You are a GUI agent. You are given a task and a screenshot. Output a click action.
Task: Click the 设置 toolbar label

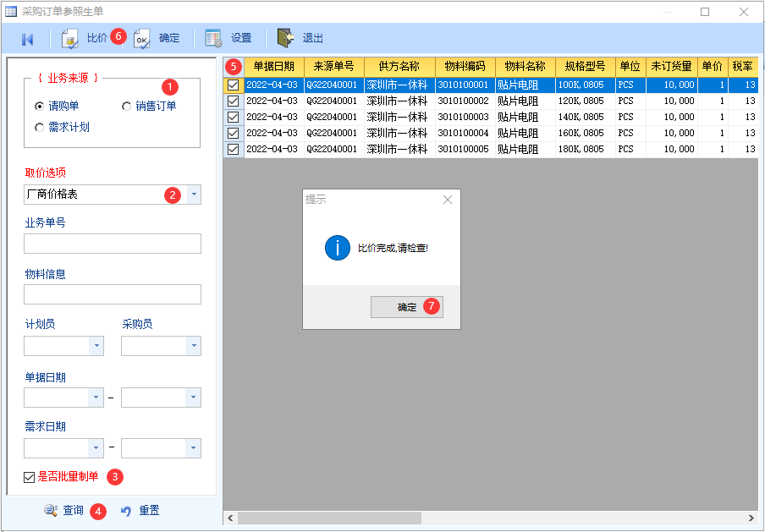[241, 38]
